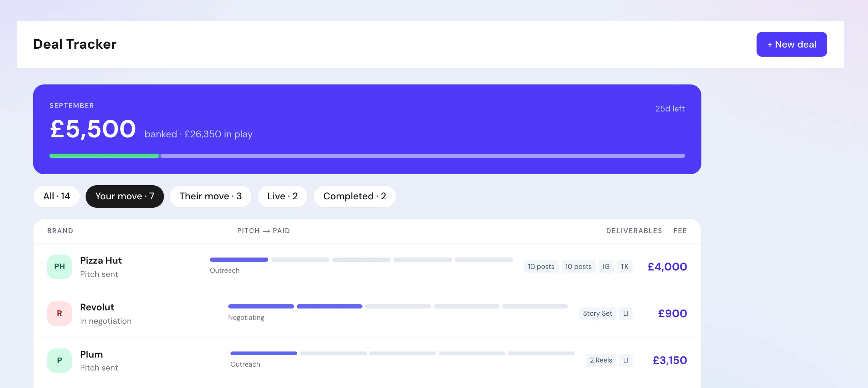Click the PH avatar for Pizza Hut
Viewport: 868px width, 388px height.
[59, 267]
